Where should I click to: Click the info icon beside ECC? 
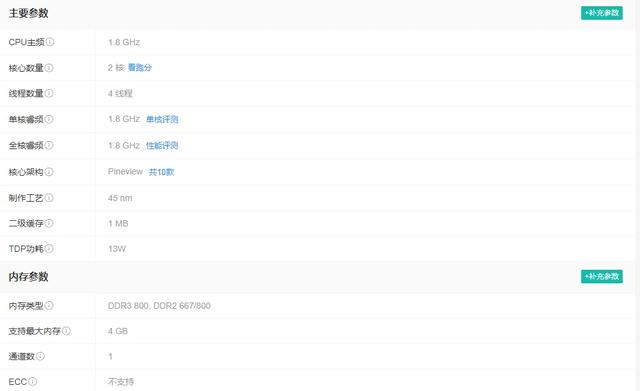tap(33, 381)
